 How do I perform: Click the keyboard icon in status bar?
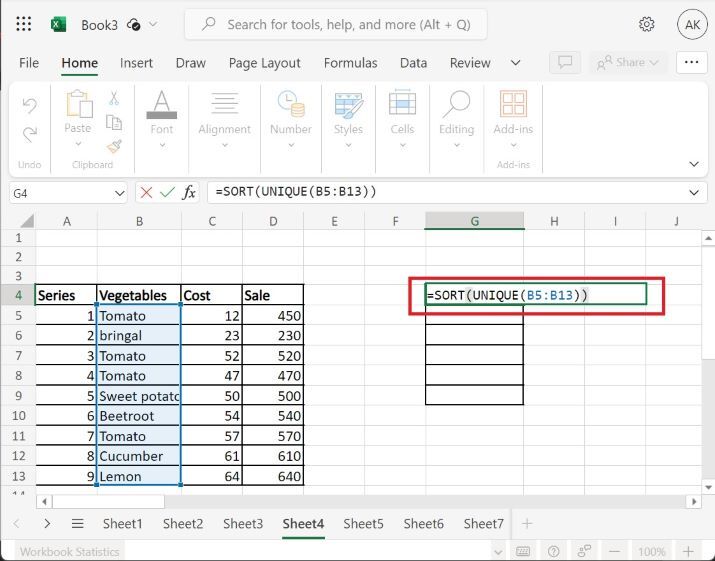pyautogui.click(x=523, y=551)
